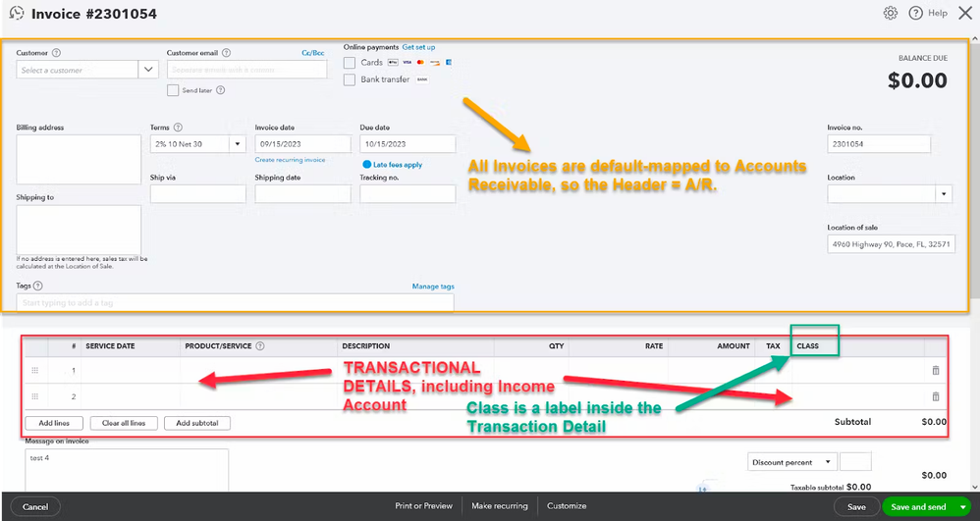
Task: Open the settings gear icon
Action: pos(891,13)
